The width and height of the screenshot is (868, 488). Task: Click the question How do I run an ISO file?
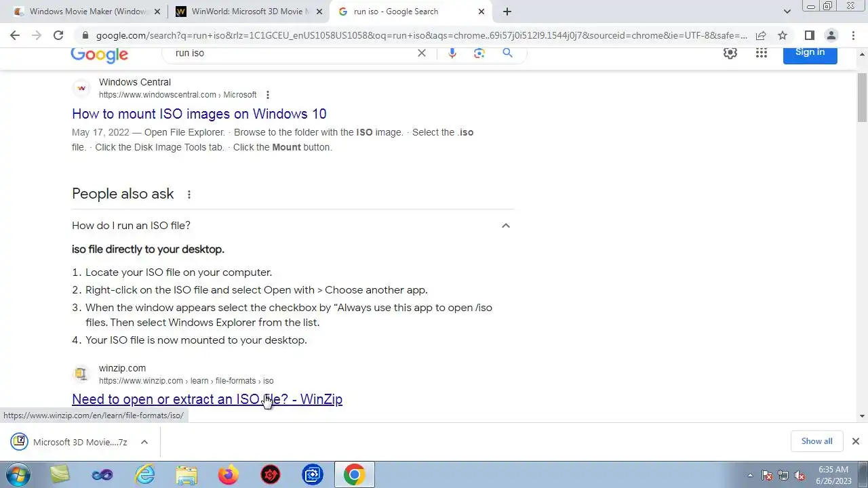(131, 226)
